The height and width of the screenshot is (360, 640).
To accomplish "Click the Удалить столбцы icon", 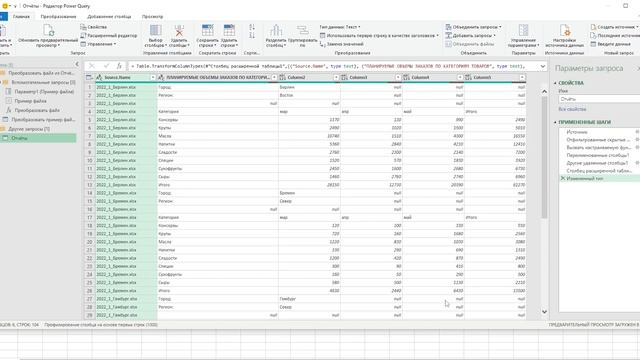I will [179, 30].
